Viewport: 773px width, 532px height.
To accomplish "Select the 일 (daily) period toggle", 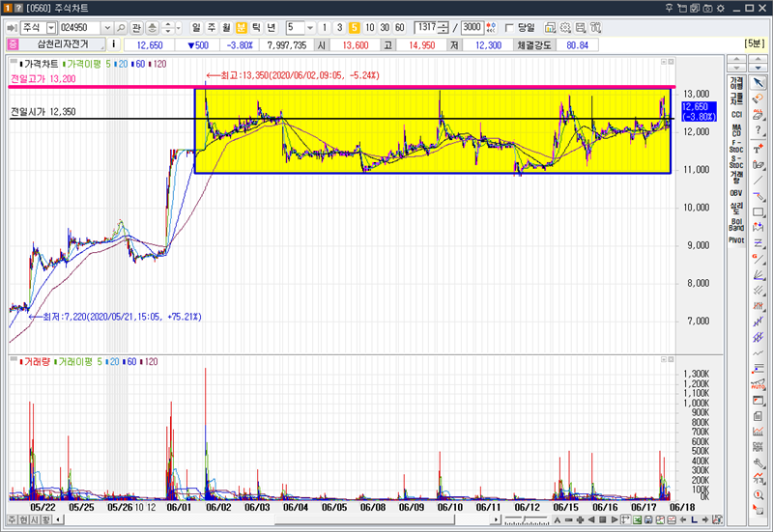I will [196, 28].
